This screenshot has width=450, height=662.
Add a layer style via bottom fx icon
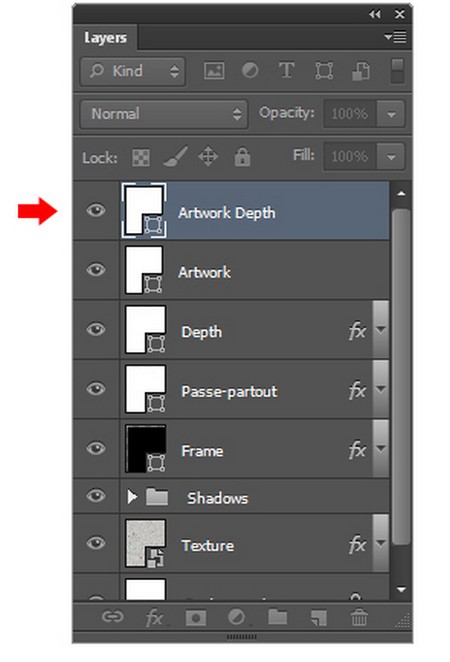point(155,618)
